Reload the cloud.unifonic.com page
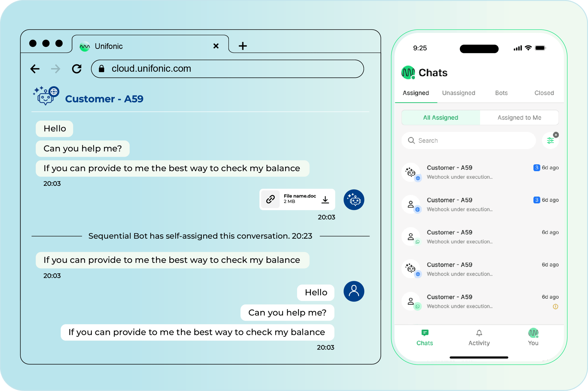The width and height of the screenshot is (588, 391). click(x=77, y=69)
